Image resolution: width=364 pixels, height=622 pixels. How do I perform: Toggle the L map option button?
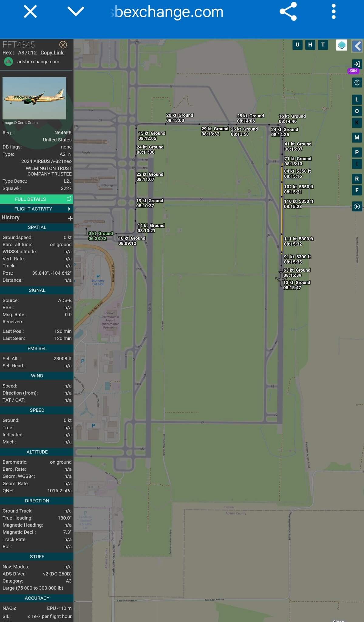click(357, 99)
